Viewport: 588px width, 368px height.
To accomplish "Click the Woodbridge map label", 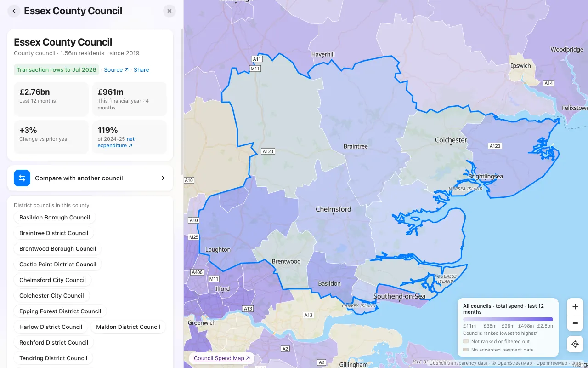I will (567, 50).
